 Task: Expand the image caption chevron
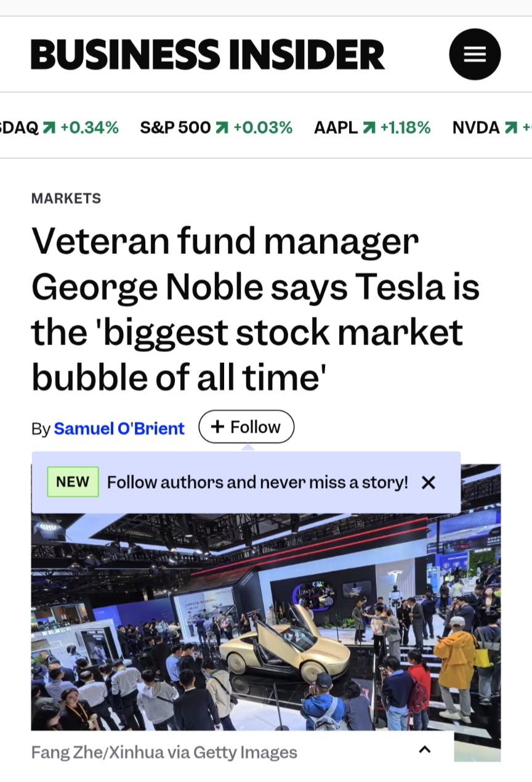(x=424, y=750)
